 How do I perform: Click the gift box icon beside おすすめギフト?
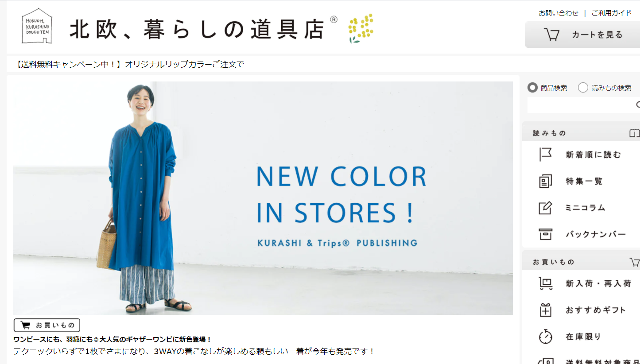point(545,310)
